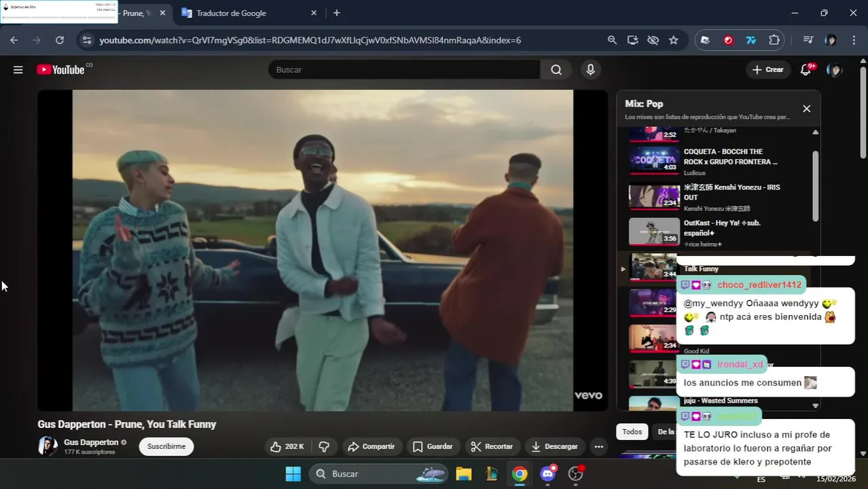Open File Explorer from the taskbar
Viewport: 868px width, 489px height.
tap(463, 474)
